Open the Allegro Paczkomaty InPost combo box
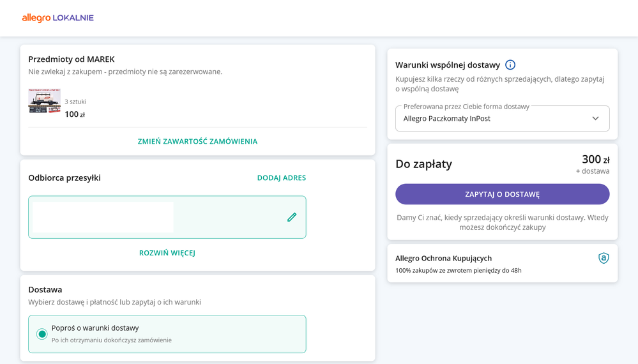 click(x=502, y=118)
